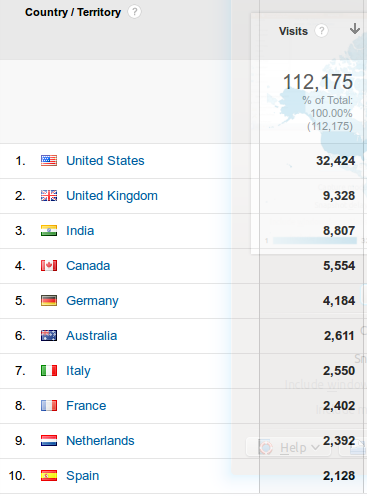
Task: Click the Visits column header
Action: (293, 31)
